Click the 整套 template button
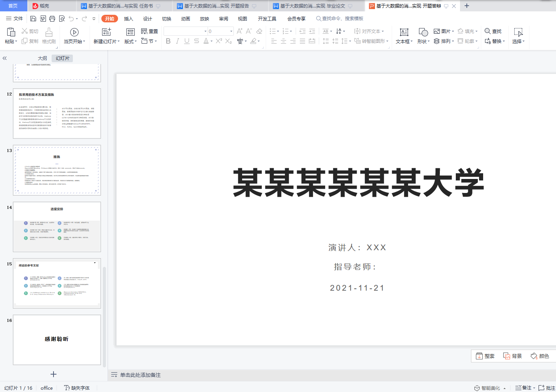This screenshot has width=556, height=392. pyautogui.click(x=485, y=356)
